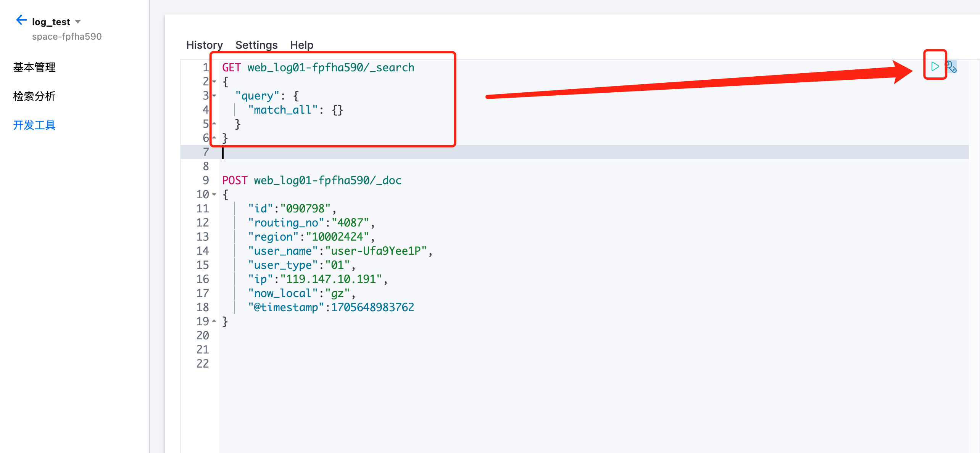This screenshot has width=980, height=453.
Task: Go to 基本管理 in sidebar
Action: (34, 67)
